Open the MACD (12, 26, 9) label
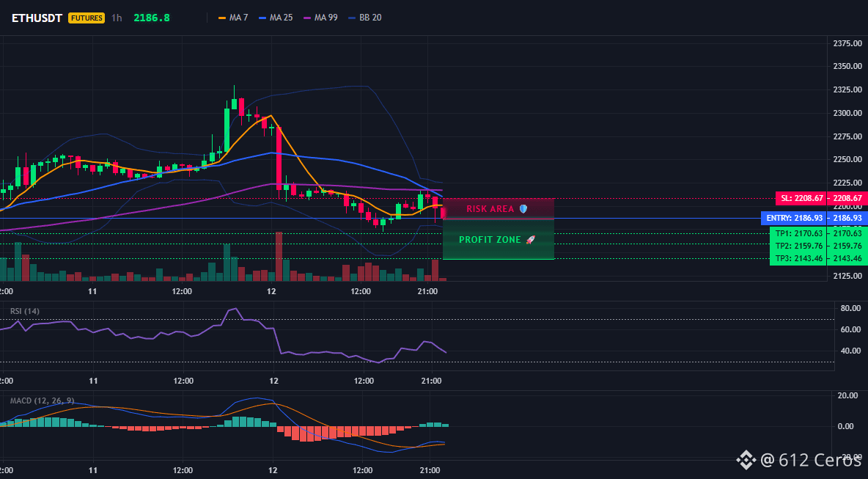The height and width of the screenshot is (479, 868). pyautogui.click(x=42, y=401)
